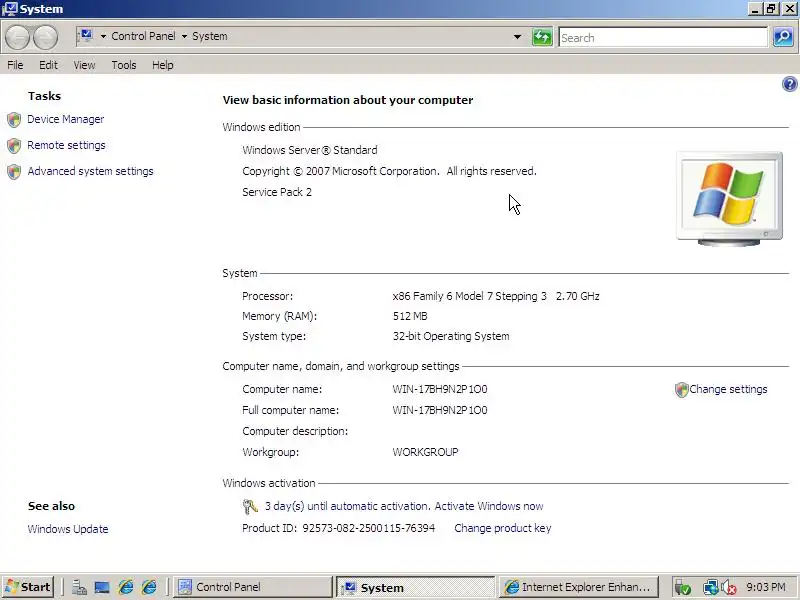Click the muted volume tray icon
800x600 pixels.
pyautogui.click(x=729, y=588)
